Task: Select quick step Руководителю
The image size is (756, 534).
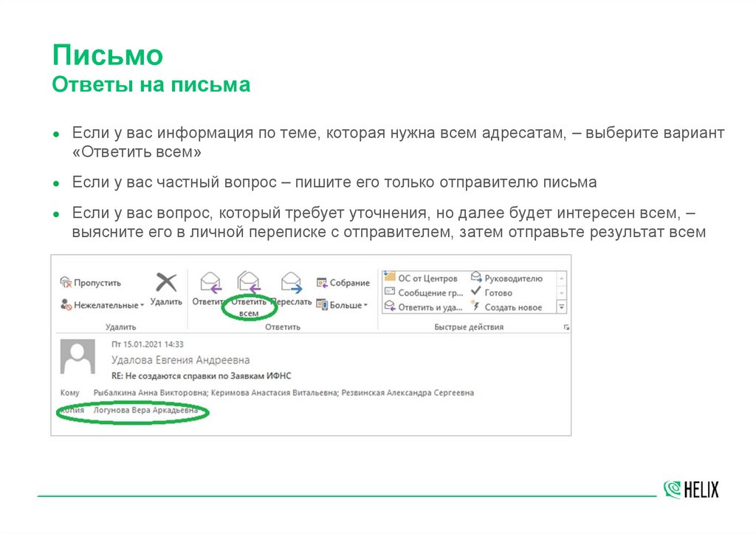Action: click(x=506, y=278)
